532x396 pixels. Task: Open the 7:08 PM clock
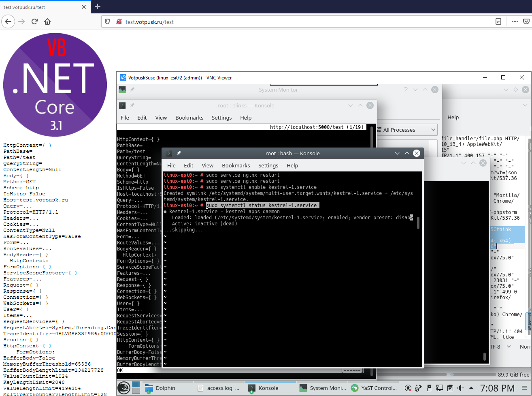[497, 388]
